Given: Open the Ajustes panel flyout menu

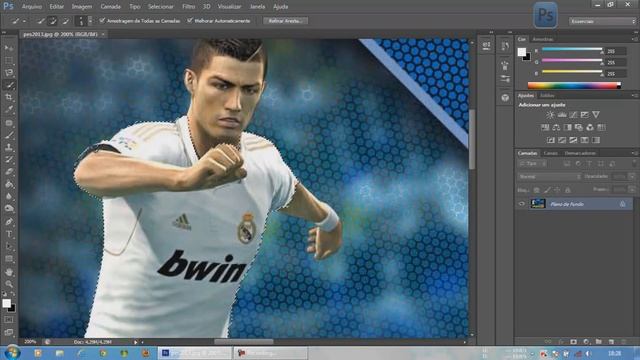Looking at the screenshot, I should (x=635, y=96).
